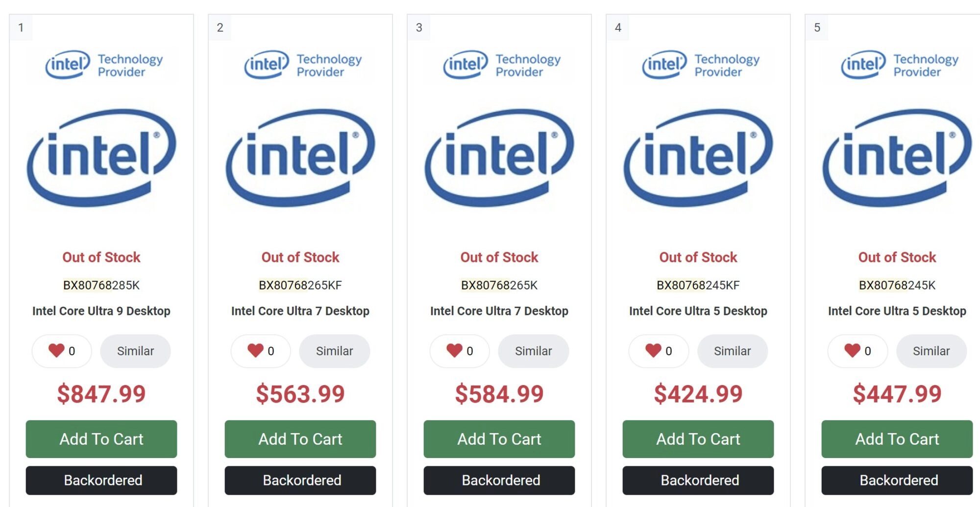The image size is (980, 507).
Task: Click the heart icon on the BX80768245K card
Action: (852, 350)
